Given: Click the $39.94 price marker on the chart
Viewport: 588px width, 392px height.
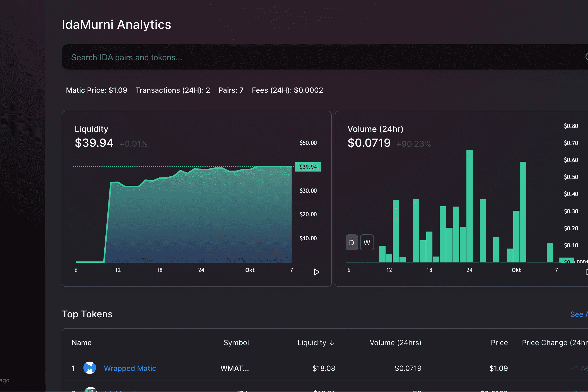Looking at the screenshot, I should coord(308,167).
